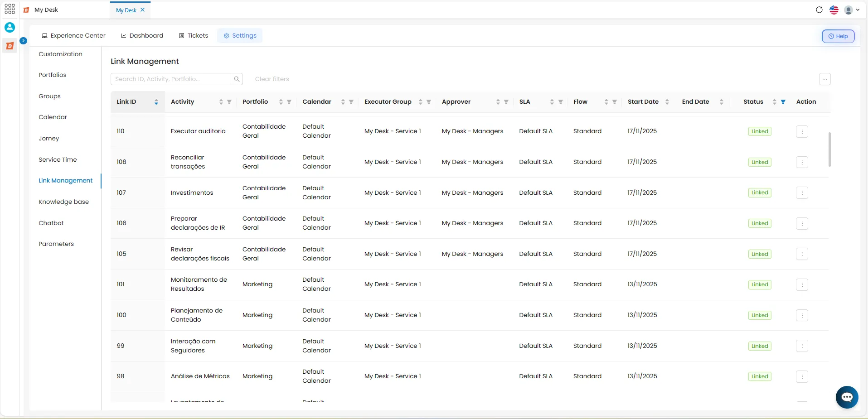Open the chat support bubble
The width and height of the screenshot is (868, 419).
pyautogui.click(x=847, y=397)
